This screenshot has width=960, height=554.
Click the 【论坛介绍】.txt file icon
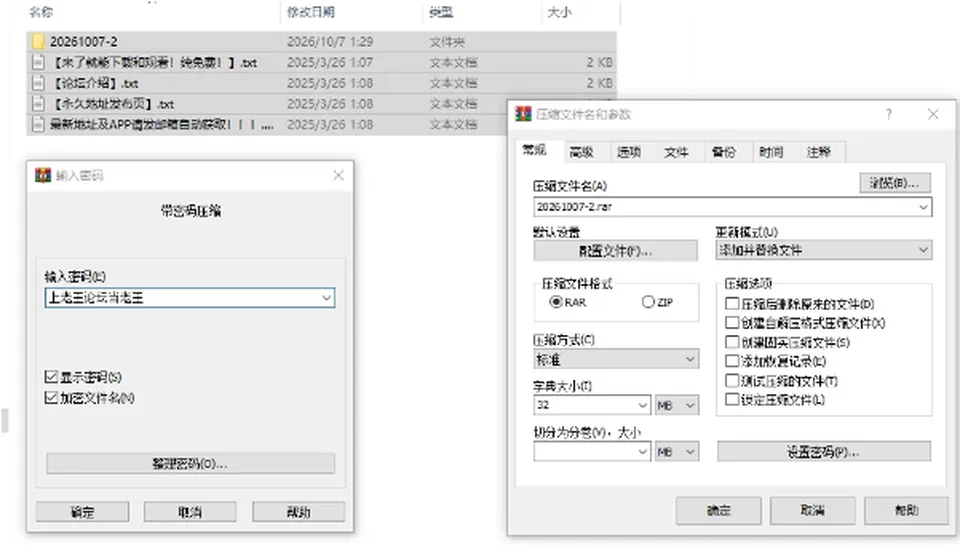39,83
